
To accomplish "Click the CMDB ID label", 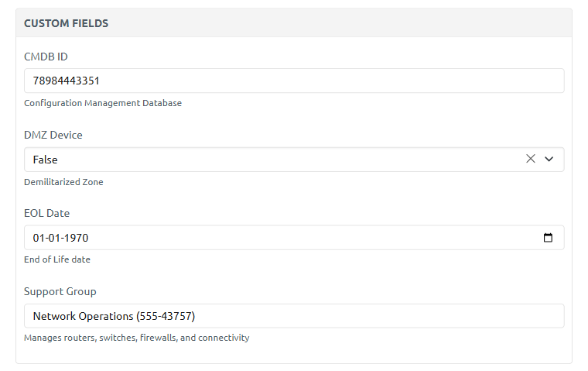I will pos(46,57).
